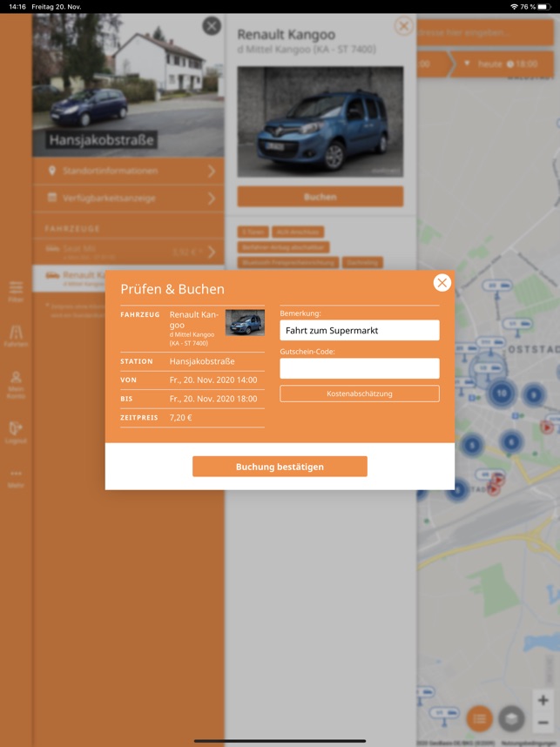Open Mein Konto account icon
The height and width of the screenshot is (747, 560).
click(16, 385)
